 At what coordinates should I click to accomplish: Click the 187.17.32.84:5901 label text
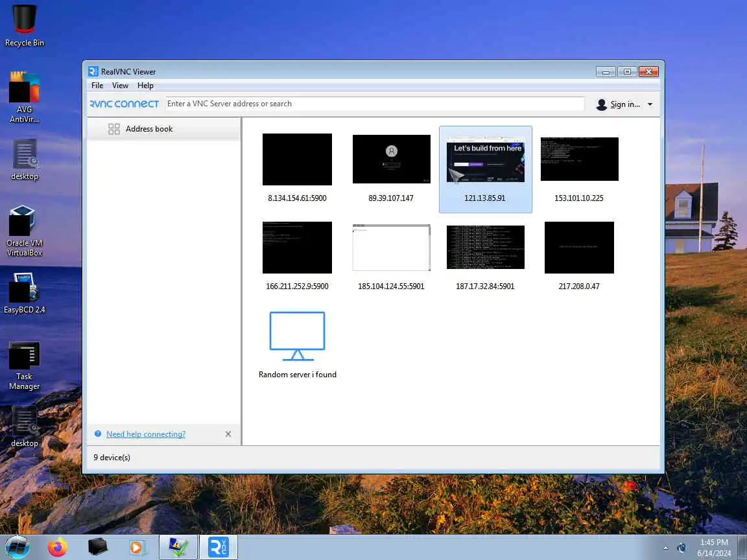[x=485, y=286]
